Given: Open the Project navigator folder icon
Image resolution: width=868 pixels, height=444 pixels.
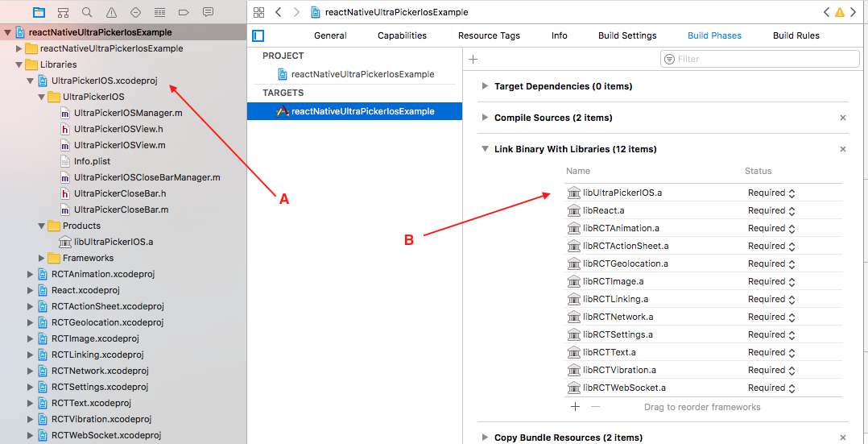Looking at the screenshot, I should (39, 11).
